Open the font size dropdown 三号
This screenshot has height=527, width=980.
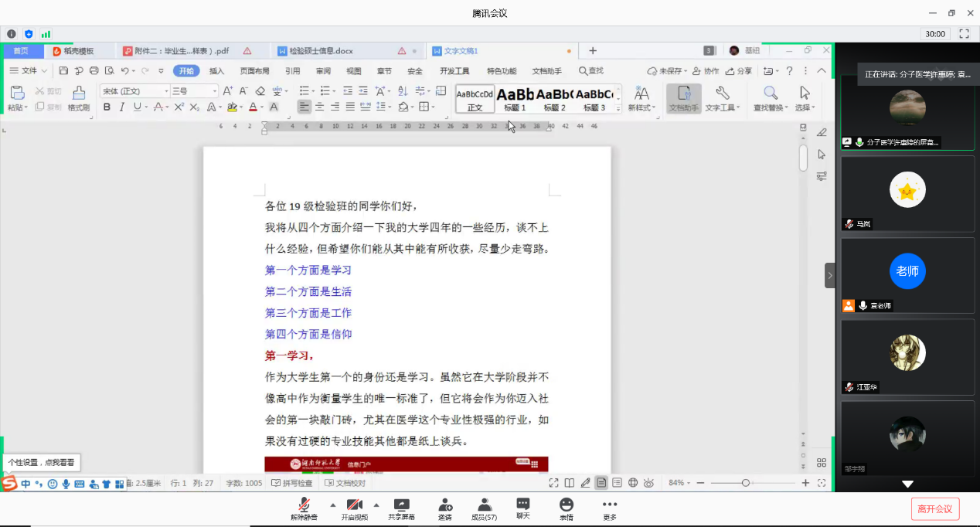click(194, 91)
